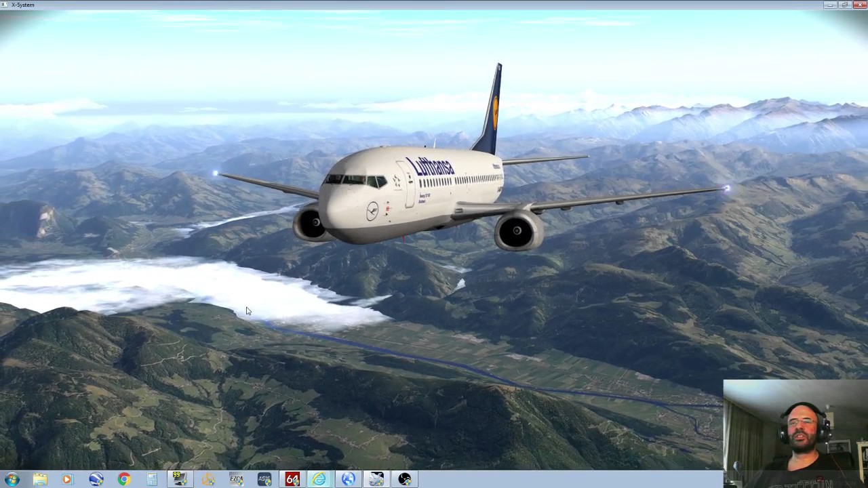868x488 pixels.
Task: Launch Windows Media Player from taskbar
Action: pyautogui.click(x=67, y=479)
